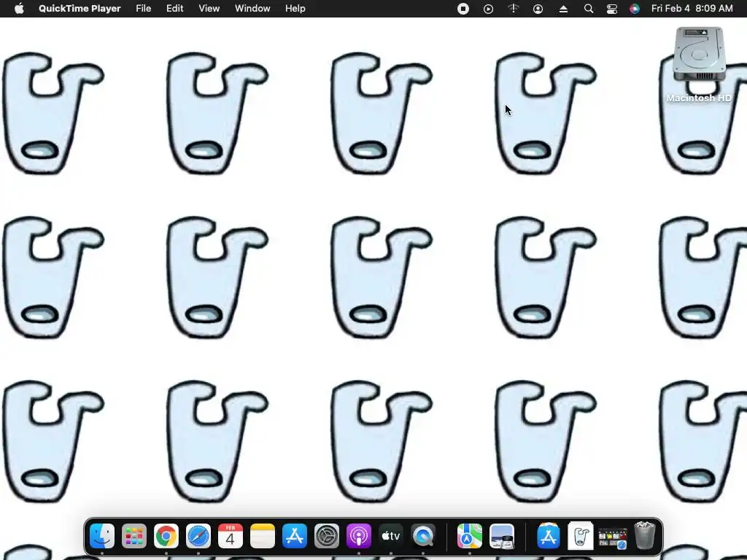Open the QuickTime Player application menu
Image resolution: width=747 pixels, height=560 pixels.
tap(80, 9)
